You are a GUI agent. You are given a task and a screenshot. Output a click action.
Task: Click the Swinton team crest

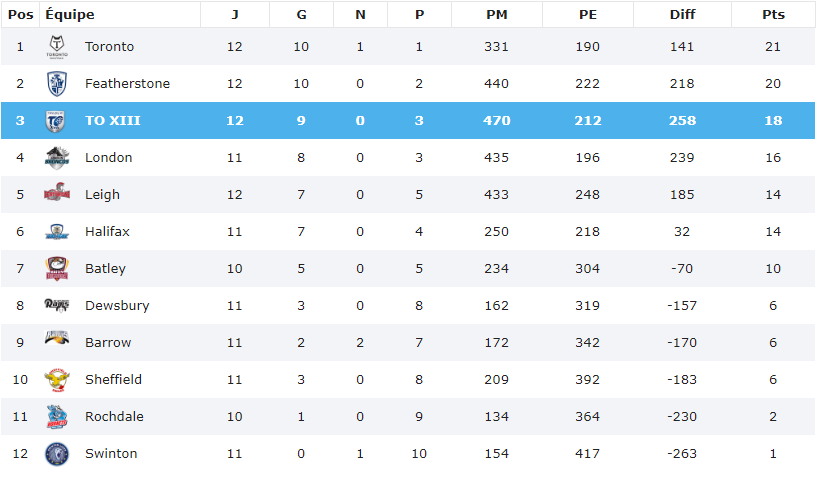pos(57,454)
